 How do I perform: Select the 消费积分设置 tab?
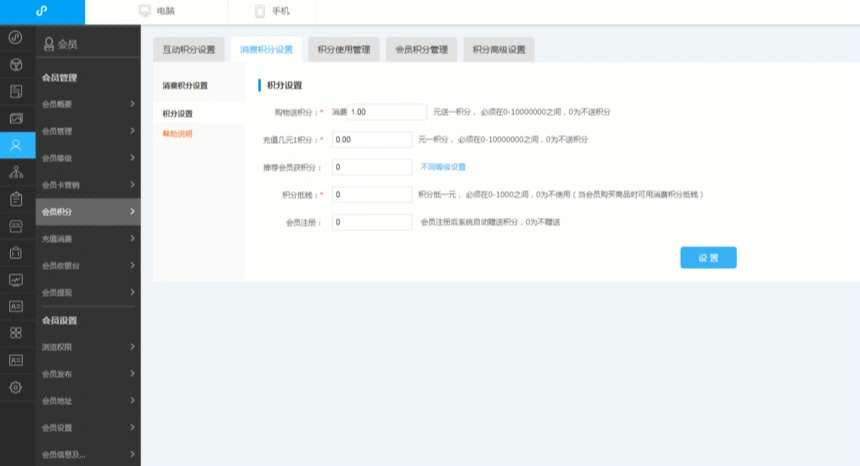pyautogui.click(x=267, y=49)
